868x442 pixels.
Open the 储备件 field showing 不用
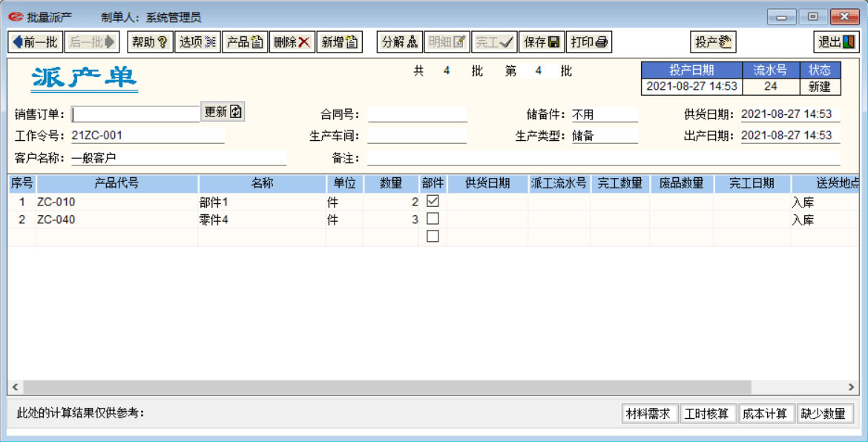(x=605, y=114)
